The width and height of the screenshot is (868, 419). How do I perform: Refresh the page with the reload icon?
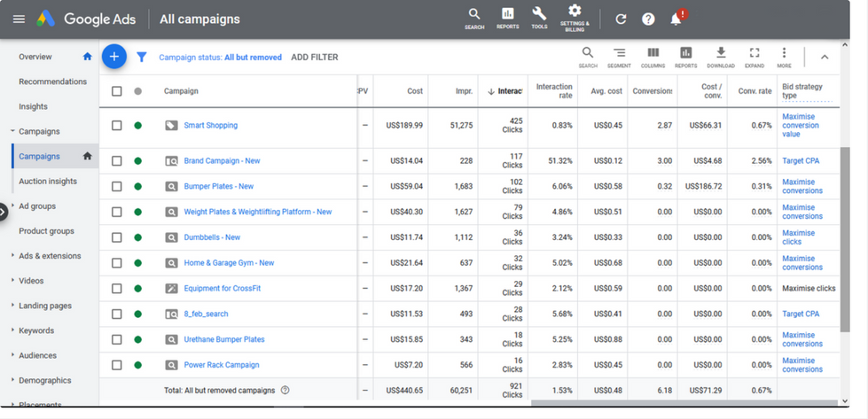point(621,19)
